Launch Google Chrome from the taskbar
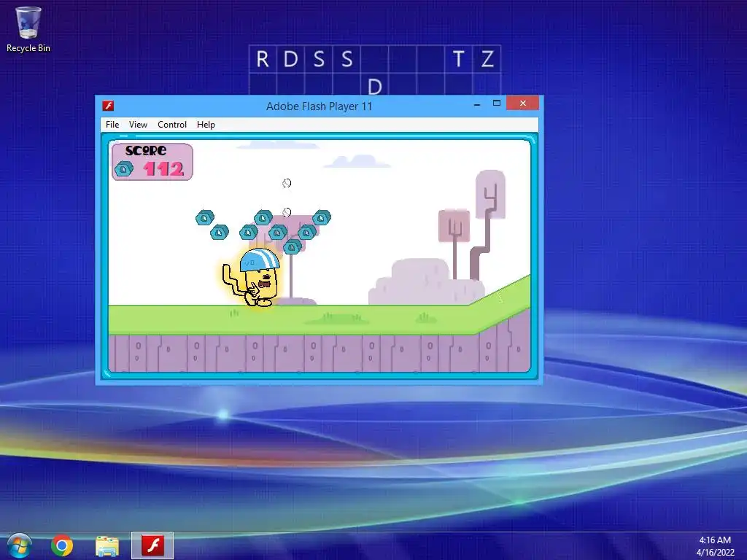 62,545
